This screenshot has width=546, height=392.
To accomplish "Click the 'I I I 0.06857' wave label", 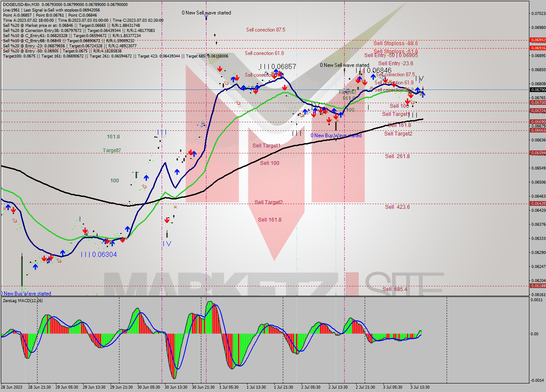I will 278,67.
